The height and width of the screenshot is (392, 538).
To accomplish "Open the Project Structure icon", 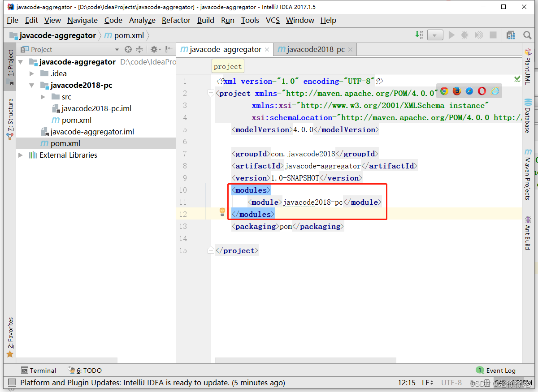I will 510,35.
